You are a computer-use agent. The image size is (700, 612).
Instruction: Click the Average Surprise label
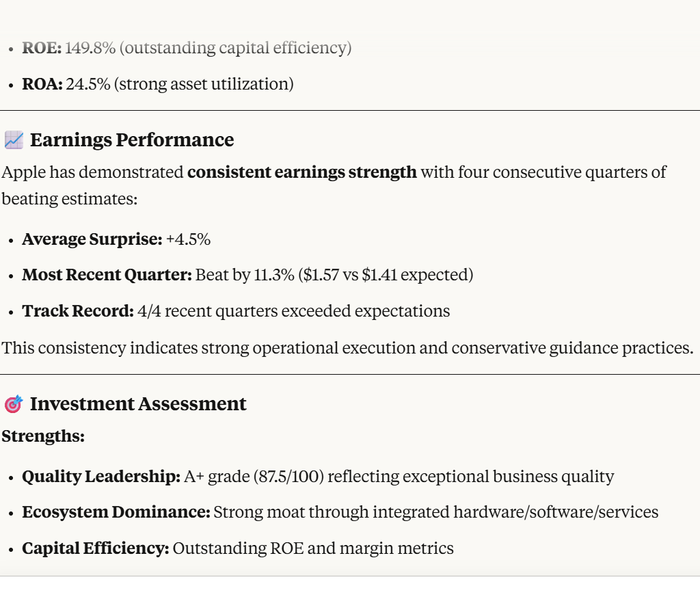tap(92, 239)
